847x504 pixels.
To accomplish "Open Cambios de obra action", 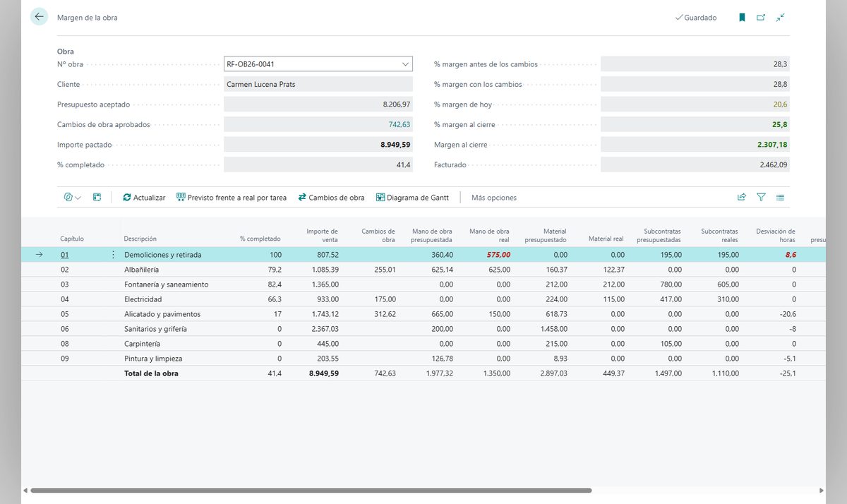I will click(331, 198).
